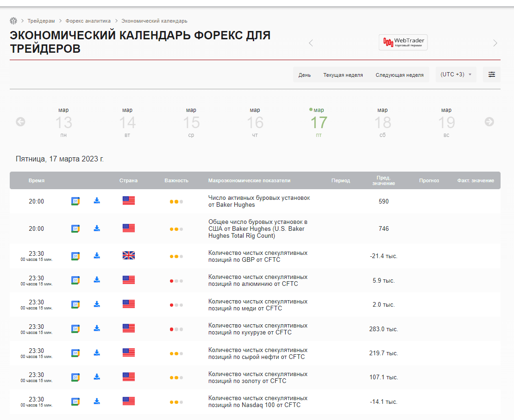Click the Прогноз column header
Viewport: 514px width, 420px height.
[429, 180]
